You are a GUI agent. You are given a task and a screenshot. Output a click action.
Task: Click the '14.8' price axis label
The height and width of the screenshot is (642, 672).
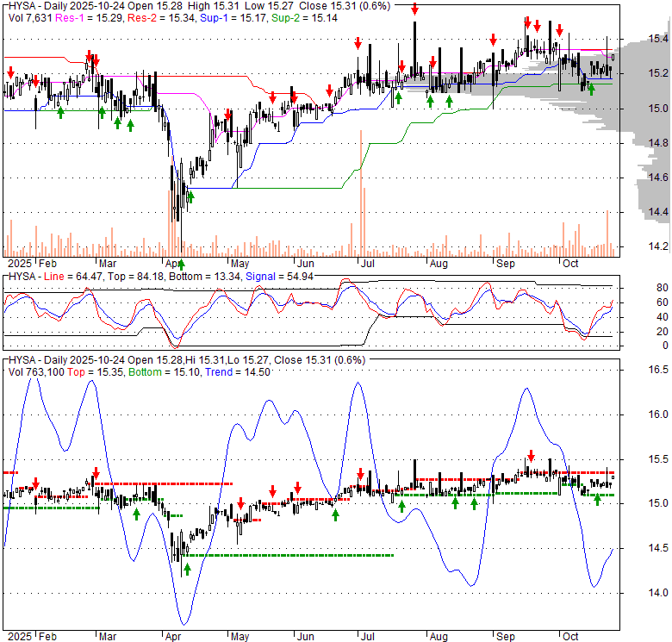658,143
